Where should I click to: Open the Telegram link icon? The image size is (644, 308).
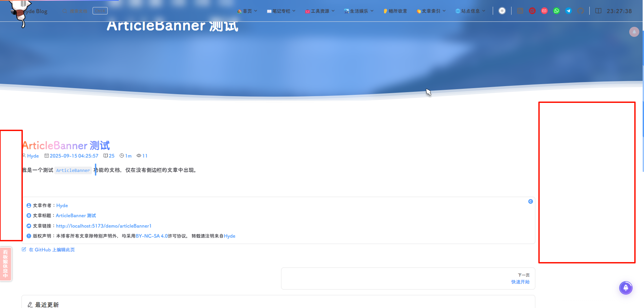point(569,11)
